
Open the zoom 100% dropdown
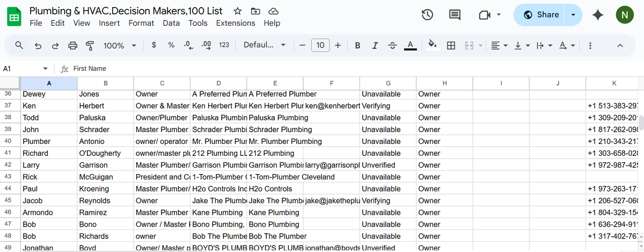(120, 46)
